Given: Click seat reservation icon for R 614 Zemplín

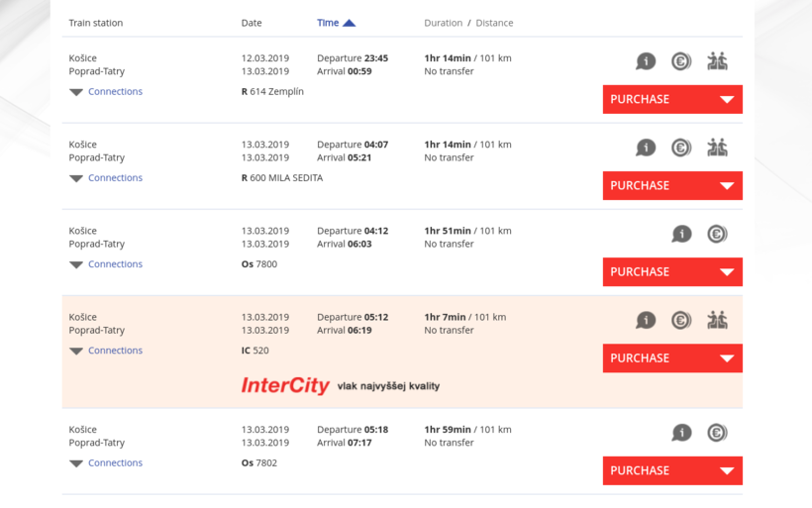Looking at the screenshot, I should pyautogui.click(x=717, y=61).
